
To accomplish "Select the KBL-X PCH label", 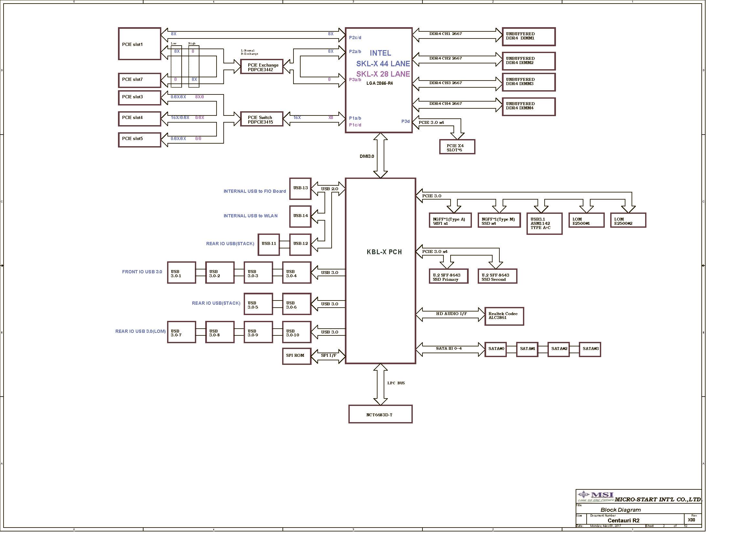I will point(384,252).
